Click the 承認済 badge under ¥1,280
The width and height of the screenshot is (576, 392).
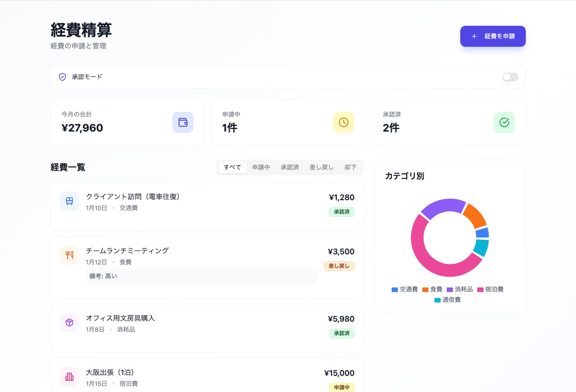tap(342, 212)
